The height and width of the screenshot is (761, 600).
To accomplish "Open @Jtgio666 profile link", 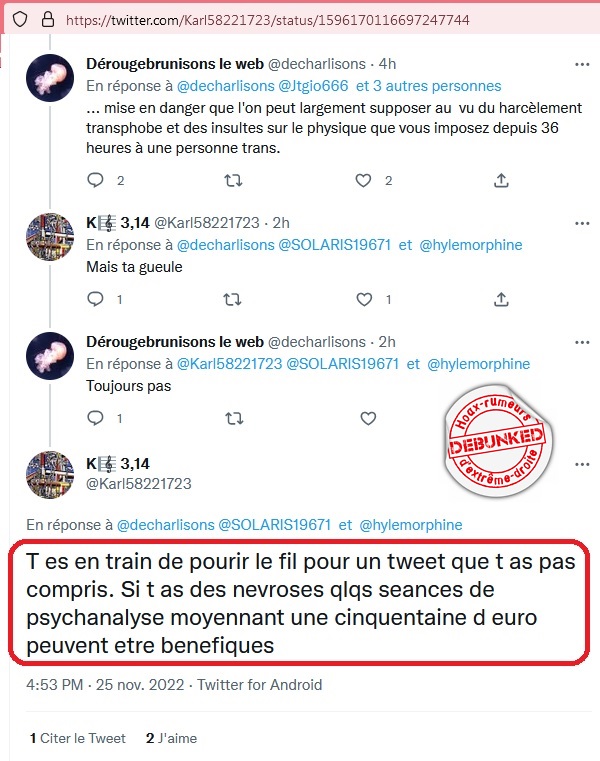I will pos(313,86).
